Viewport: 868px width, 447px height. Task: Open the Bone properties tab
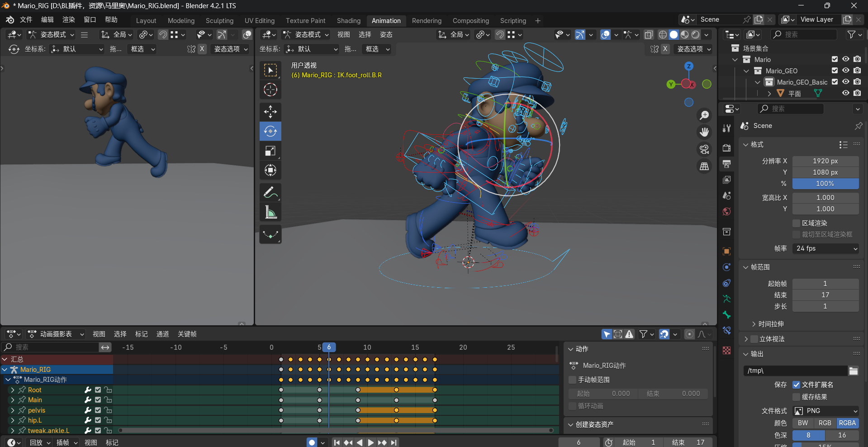point(726,314)
